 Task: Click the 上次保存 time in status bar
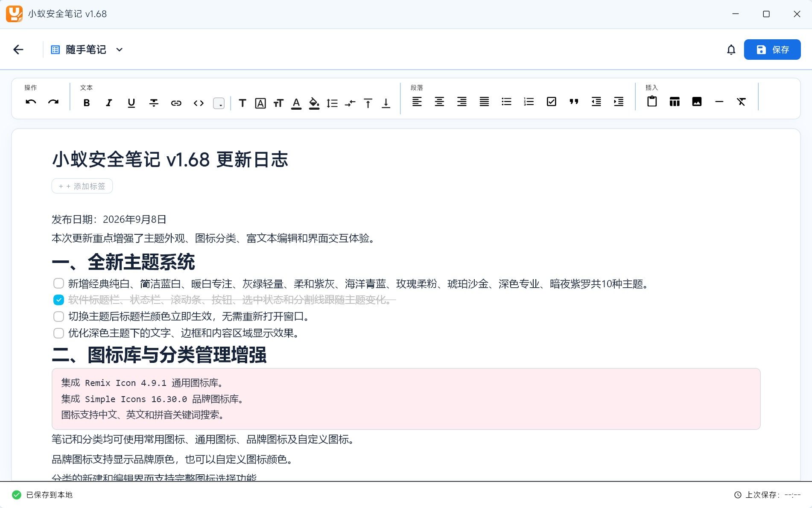[767, 495]
